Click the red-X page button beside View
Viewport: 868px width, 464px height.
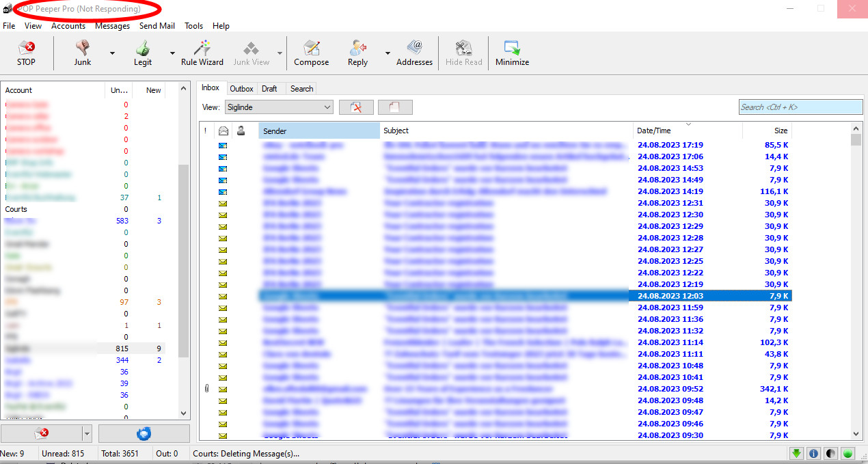[x=356, y=107]
